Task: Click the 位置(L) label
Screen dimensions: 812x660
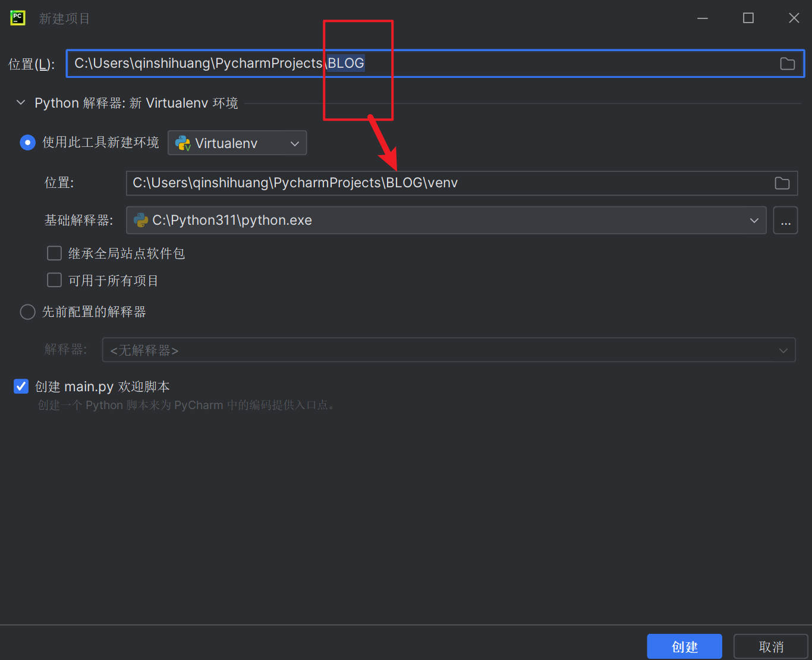Action: tap(32, 64)
